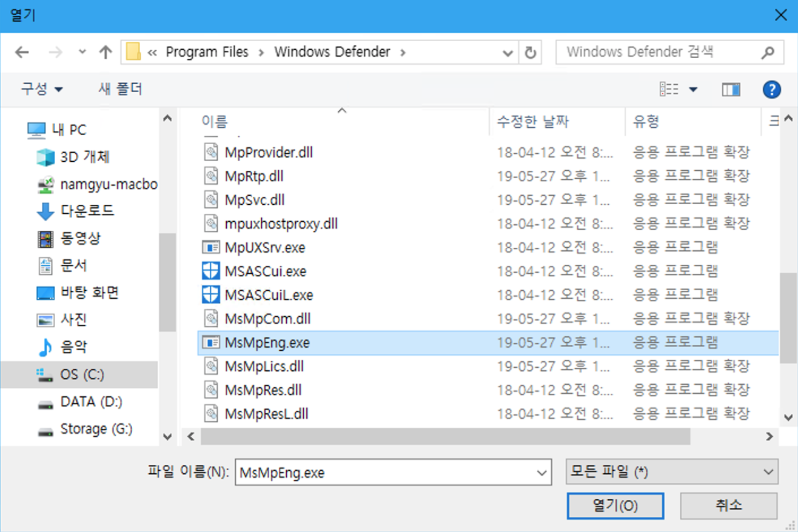798x532 pixels.
Task: Select the MsMpRes.dll file icon
Action: 210,390
